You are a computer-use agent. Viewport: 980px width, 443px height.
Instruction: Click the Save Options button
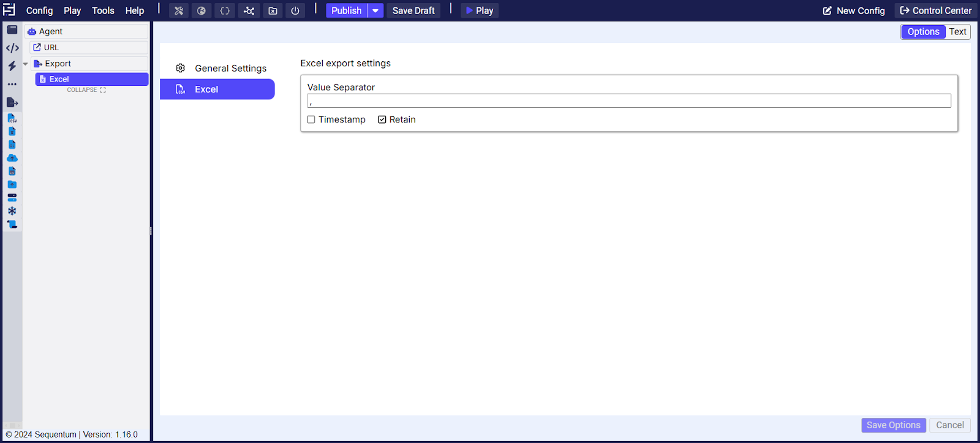[x=893, y=425]
